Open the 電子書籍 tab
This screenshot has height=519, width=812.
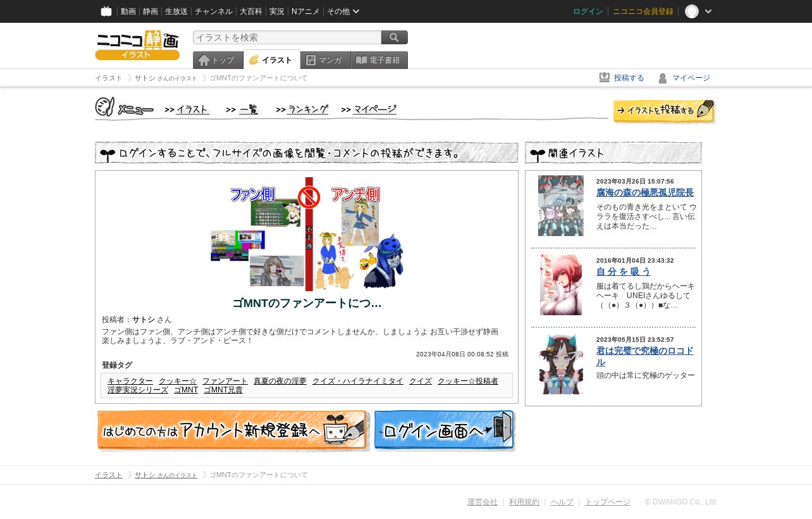379,60
